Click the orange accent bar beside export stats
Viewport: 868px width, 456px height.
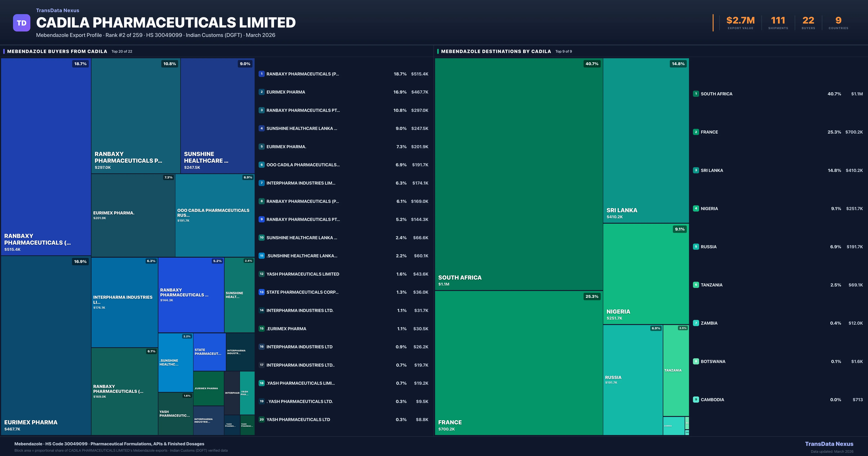pyautogui.click(x=713, y=23)
